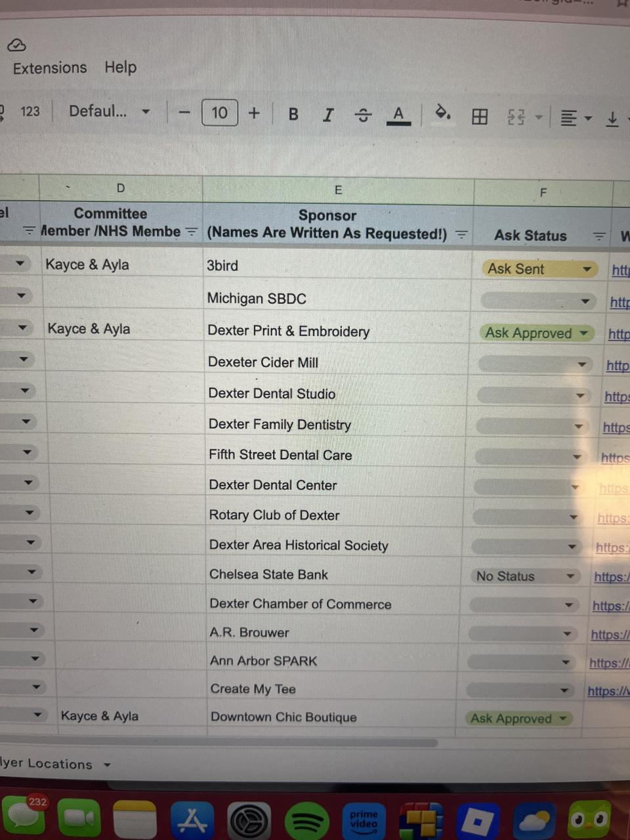Open the Default font dropdown
The image size is (630, 840).
point(109,111)
